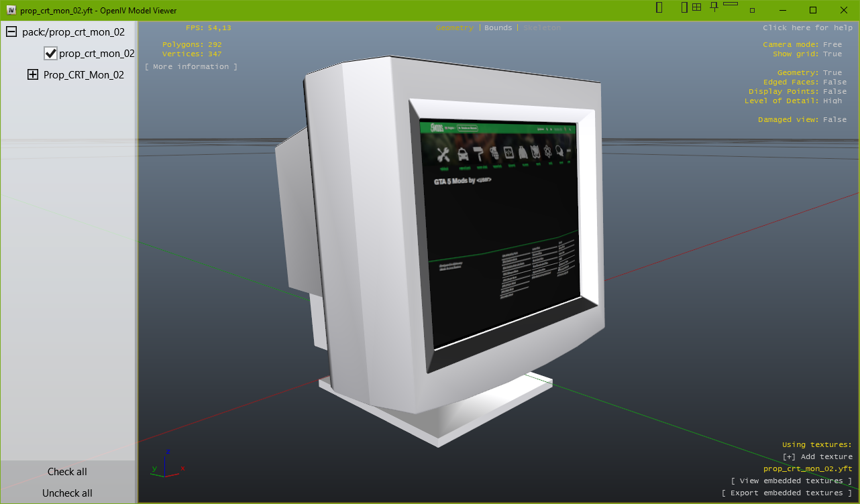Click the monitor's base stand in viewport
Screen dimensions: 860x504
point(436,409)
